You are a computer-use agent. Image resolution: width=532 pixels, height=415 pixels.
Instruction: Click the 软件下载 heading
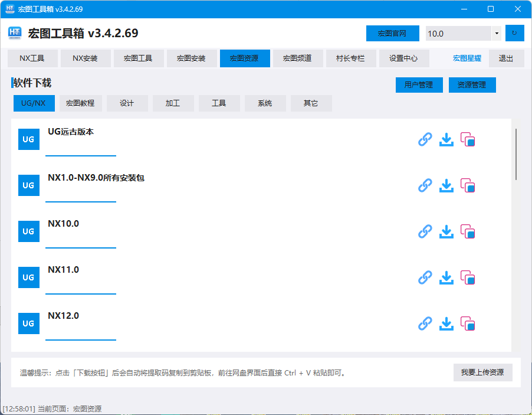[x=32, y=83]
